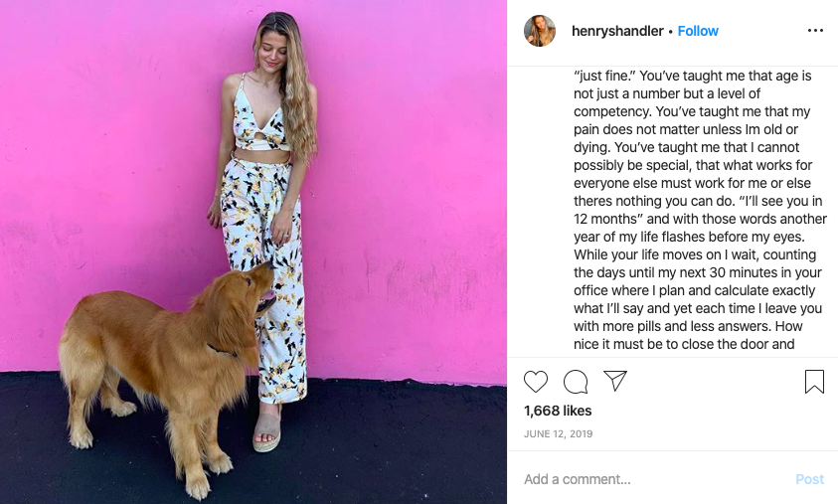838x504 pixels.
Task: Click the words "just fine." in the caption
Action: [x=603, y=76]
